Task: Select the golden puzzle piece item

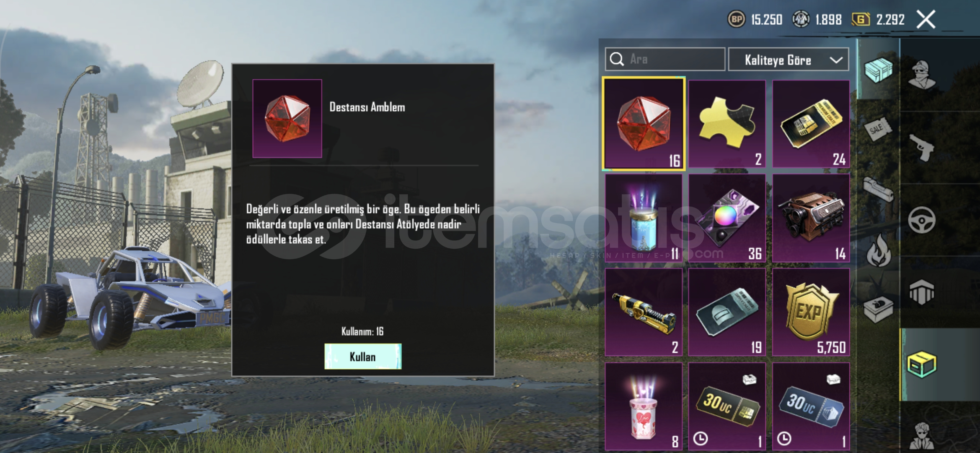Action: point(727,124)
